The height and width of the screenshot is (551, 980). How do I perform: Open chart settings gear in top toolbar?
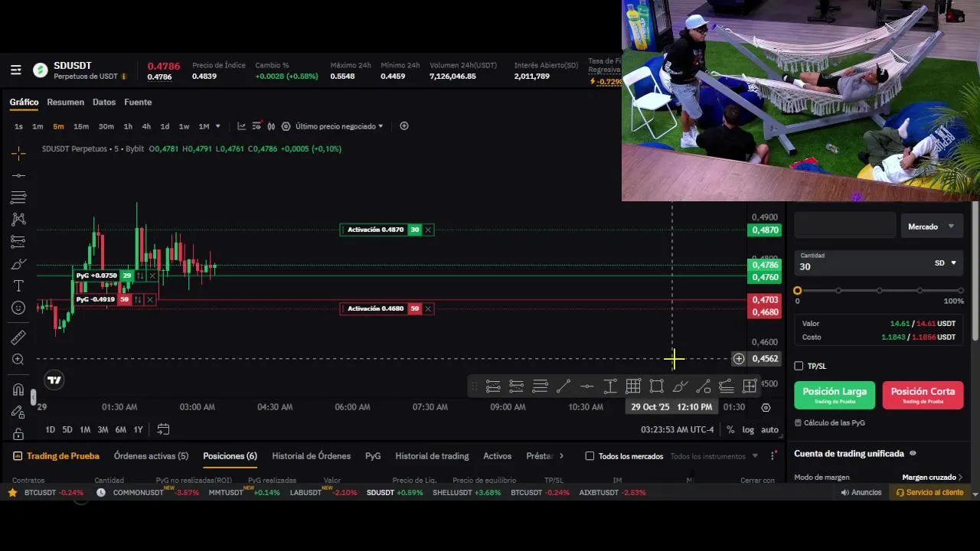click(286, 126)
